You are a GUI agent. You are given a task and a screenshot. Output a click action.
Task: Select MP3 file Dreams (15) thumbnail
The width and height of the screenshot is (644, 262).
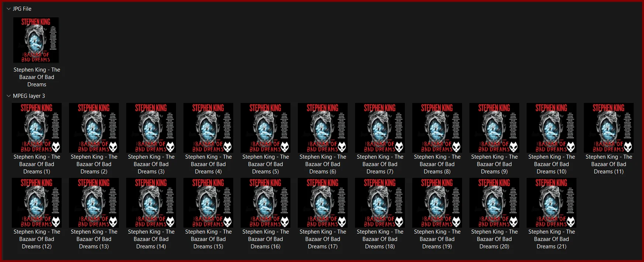208,203
